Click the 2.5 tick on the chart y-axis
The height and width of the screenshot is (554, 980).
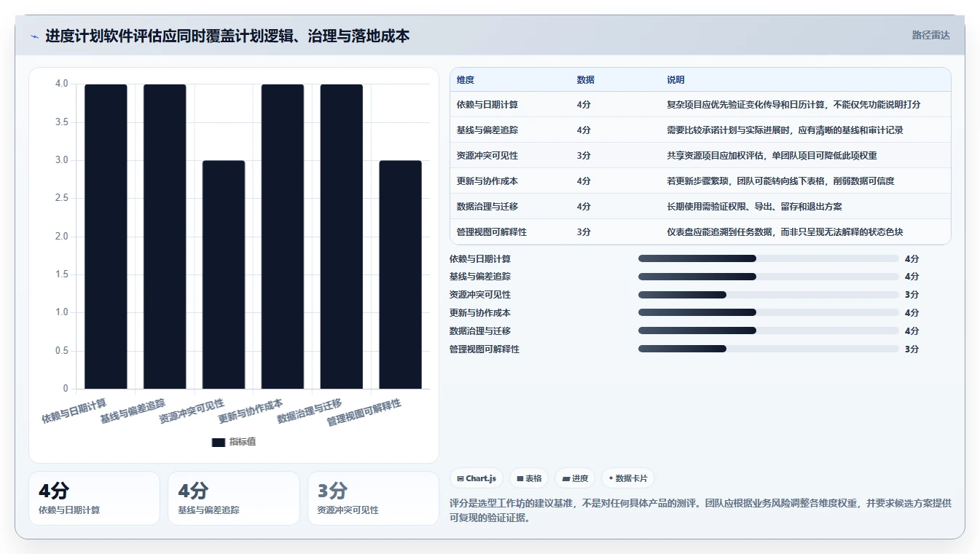point(61,198)
